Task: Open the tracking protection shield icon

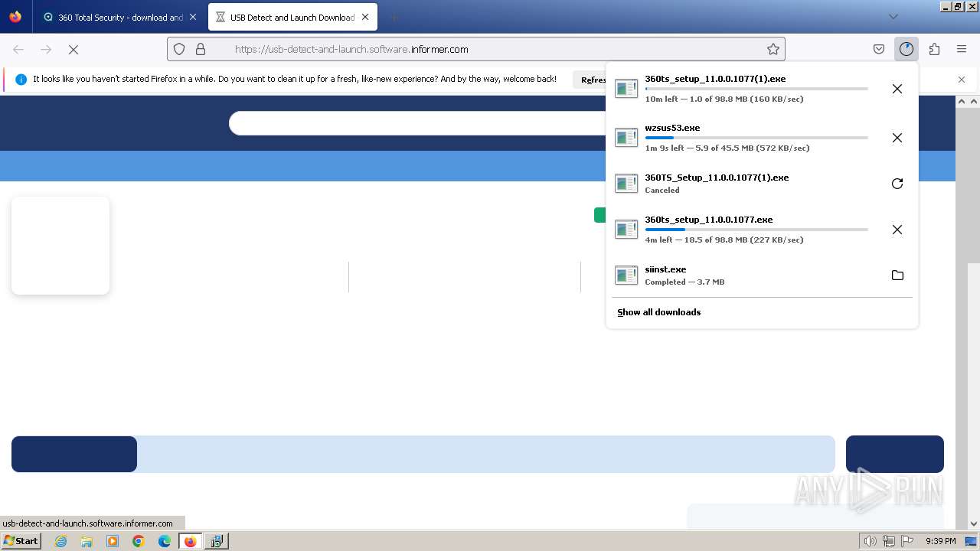Action: coord(179,49)
